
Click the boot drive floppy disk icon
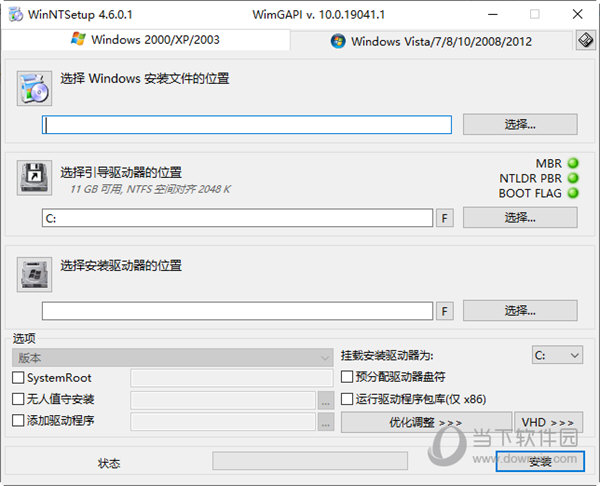34,178
